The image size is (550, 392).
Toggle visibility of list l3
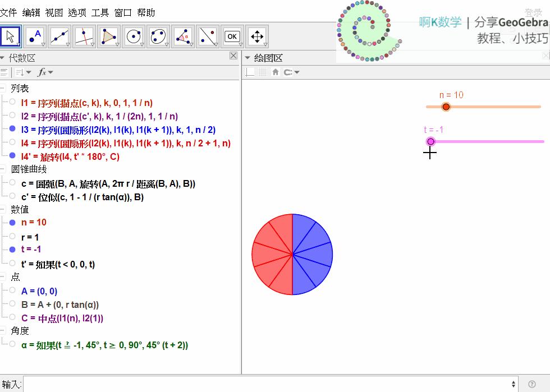click(12, 128)
